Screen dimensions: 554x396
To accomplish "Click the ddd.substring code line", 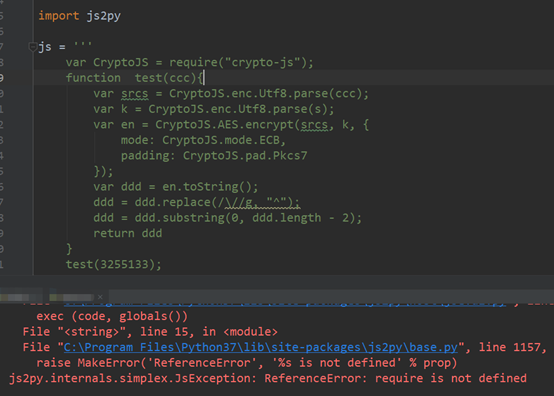I will (228, 218).
